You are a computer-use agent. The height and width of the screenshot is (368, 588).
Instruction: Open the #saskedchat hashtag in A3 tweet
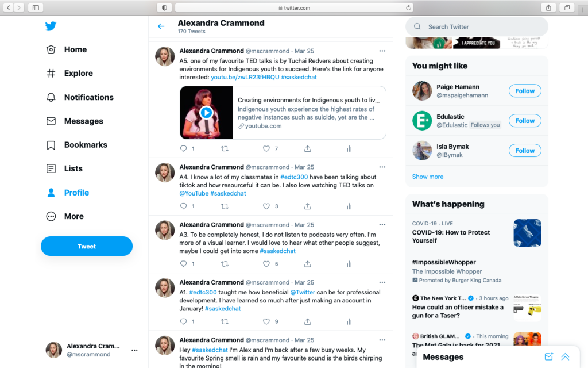point(277,251)
